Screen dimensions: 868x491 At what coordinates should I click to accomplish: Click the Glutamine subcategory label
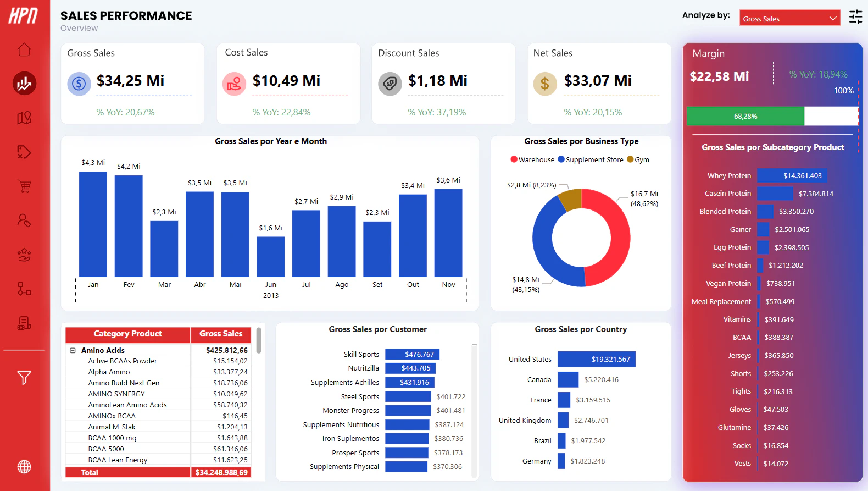(x=735, y=427)
